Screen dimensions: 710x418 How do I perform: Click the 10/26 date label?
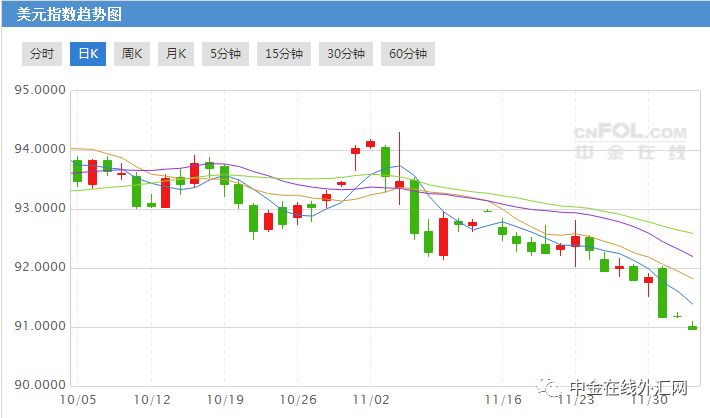tap(298, 400)
